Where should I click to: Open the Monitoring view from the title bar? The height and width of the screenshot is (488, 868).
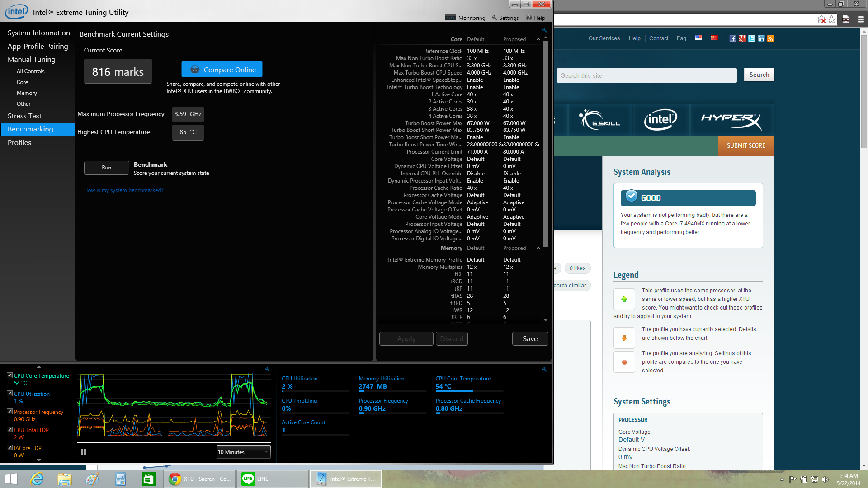click(x=465, y=18)
